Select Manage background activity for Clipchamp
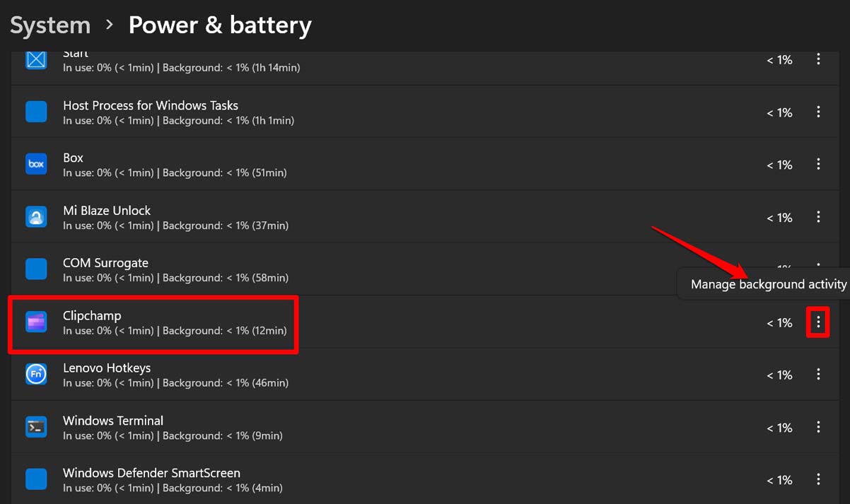 coord(768,283)
